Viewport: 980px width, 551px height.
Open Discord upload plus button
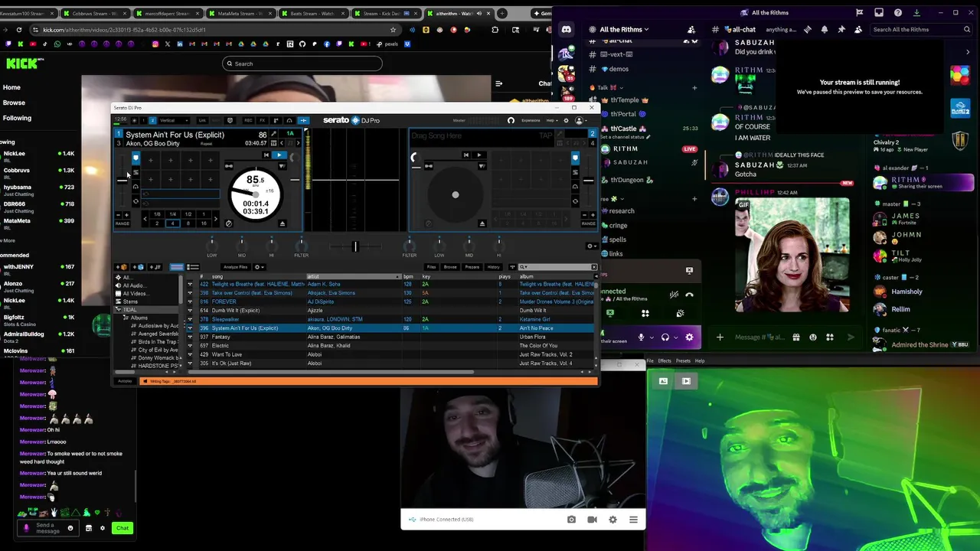tap(720, 337)
